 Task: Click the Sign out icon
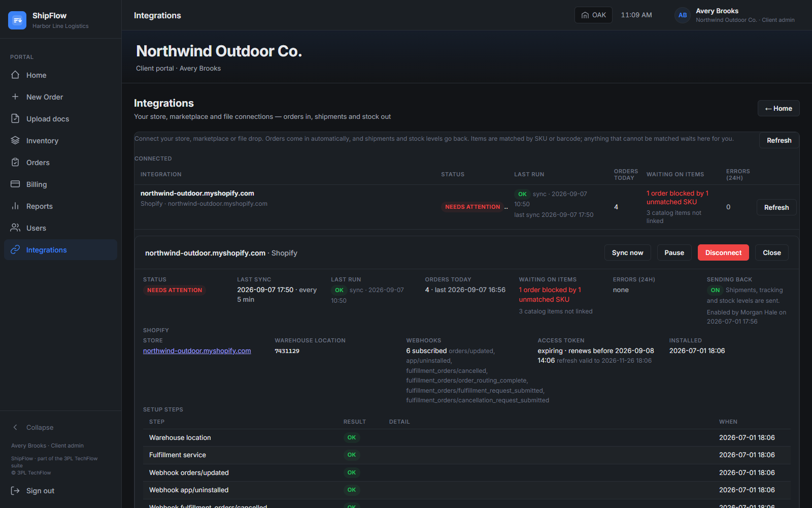[15, 491]
